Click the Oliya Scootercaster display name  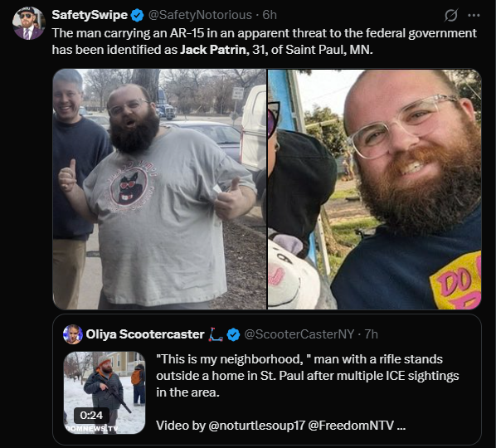tap(145, 334)
